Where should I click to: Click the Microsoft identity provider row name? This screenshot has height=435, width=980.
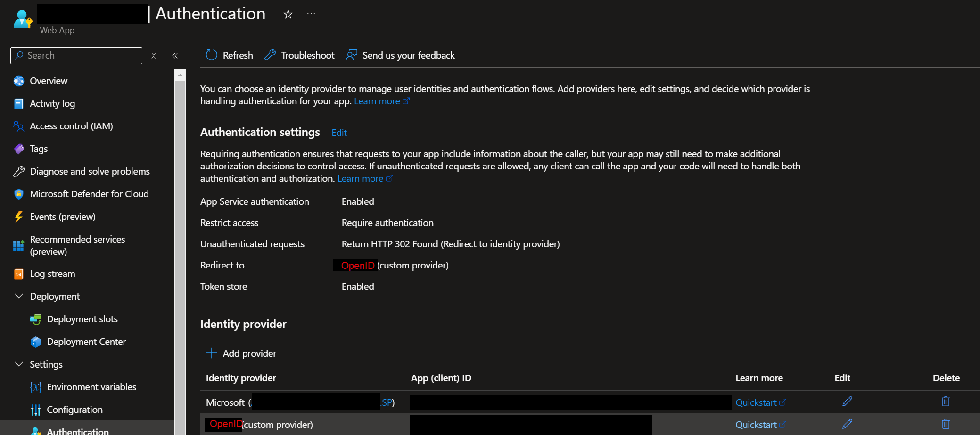click(x=300, y=403)
